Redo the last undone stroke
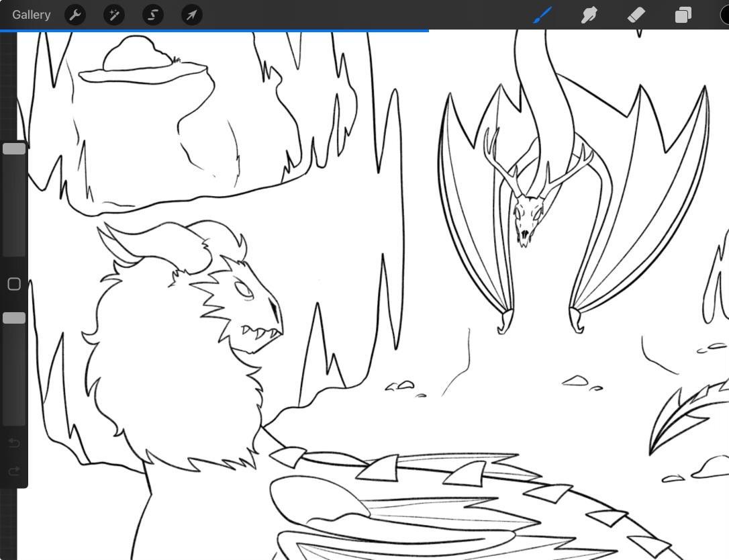 [14, 471]
